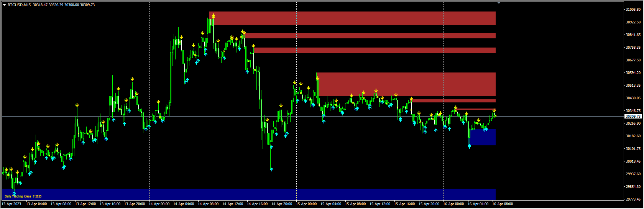The height and width of the screenshot is (209, 644).
Task: Click the current price label 30309.73
Action: (633, 116)
